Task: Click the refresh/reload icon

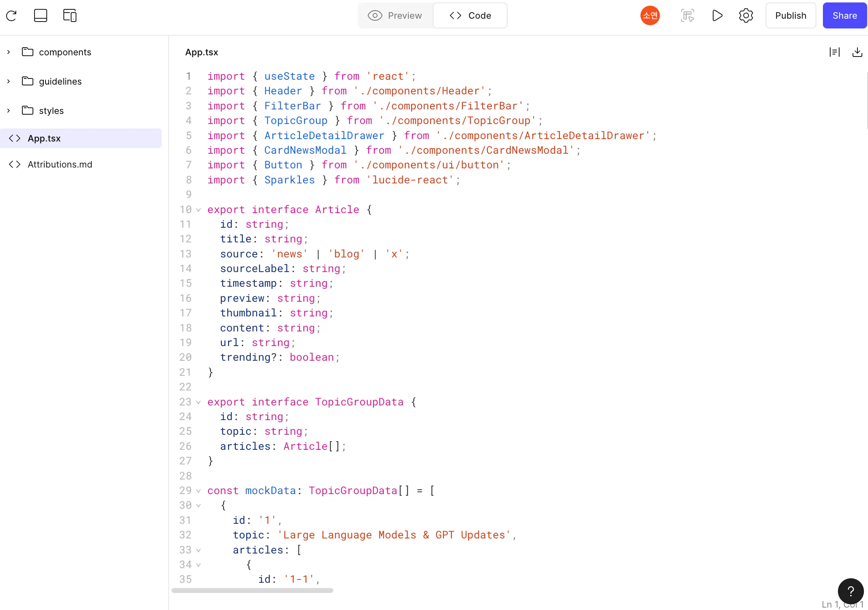Action: (x=11, y=15)
